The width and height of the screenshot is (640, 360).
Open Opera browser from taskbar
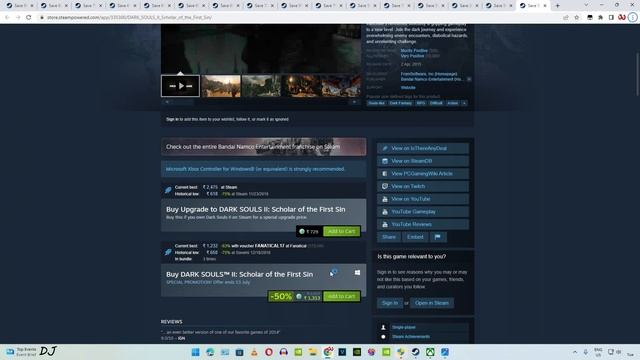click(x=269, y=352)
